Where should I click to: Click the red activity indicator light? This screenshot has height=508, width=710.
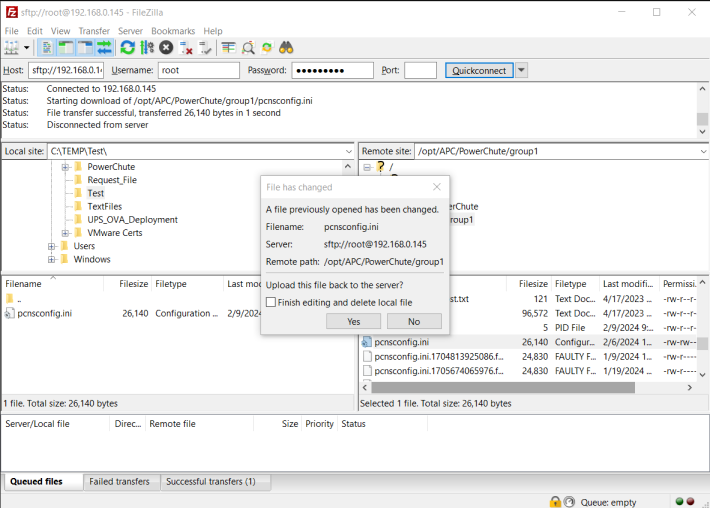691,501
